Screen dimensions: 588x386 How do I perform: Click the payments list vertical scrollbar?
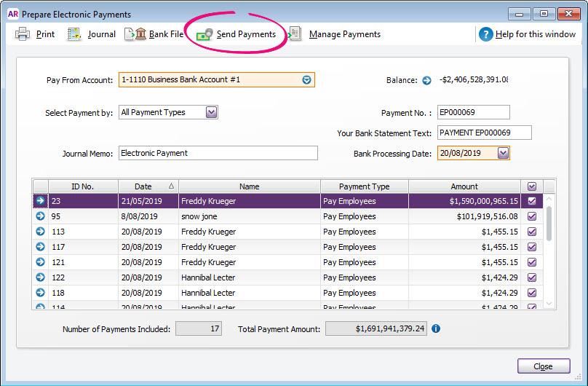549,222
